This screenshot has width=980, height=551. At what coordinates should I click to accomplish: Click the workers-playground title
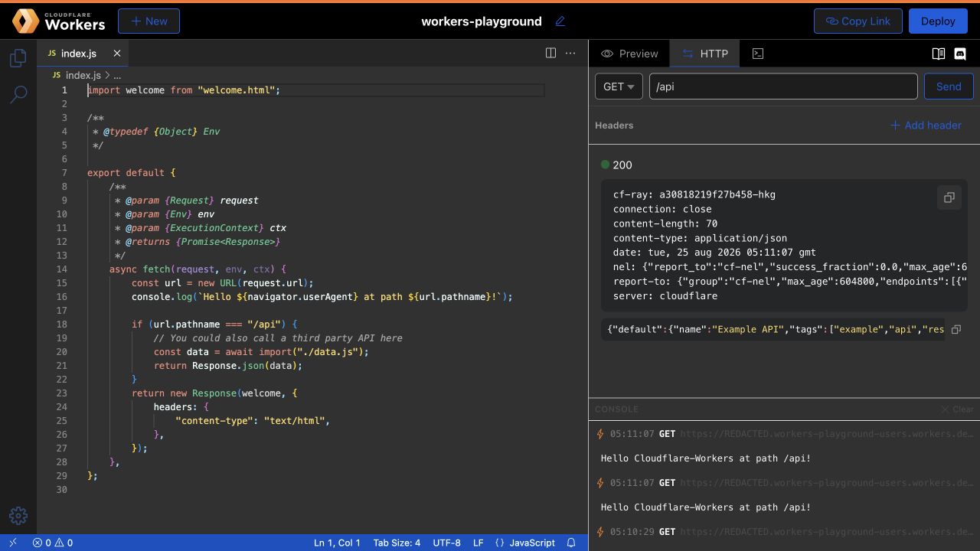(x=482, y=21)
